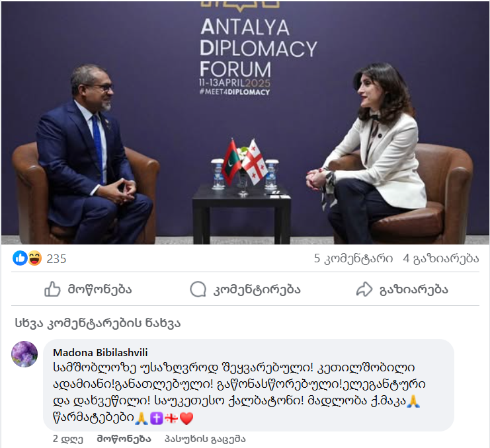Share the post via გაზიარება button

(413, 289)
